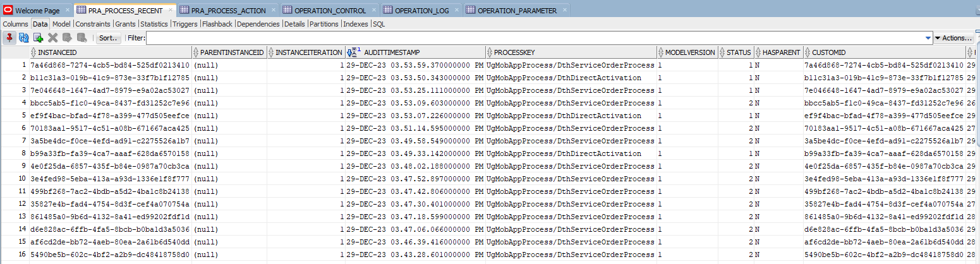Click into the Filter input field
980x264 pixels.
(x=535, y=38)
